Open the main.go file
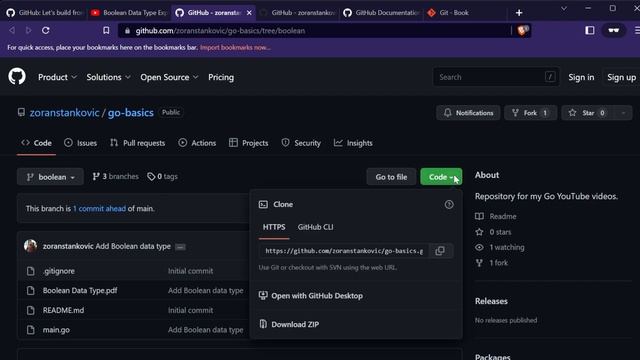 [x=56, y=330]
